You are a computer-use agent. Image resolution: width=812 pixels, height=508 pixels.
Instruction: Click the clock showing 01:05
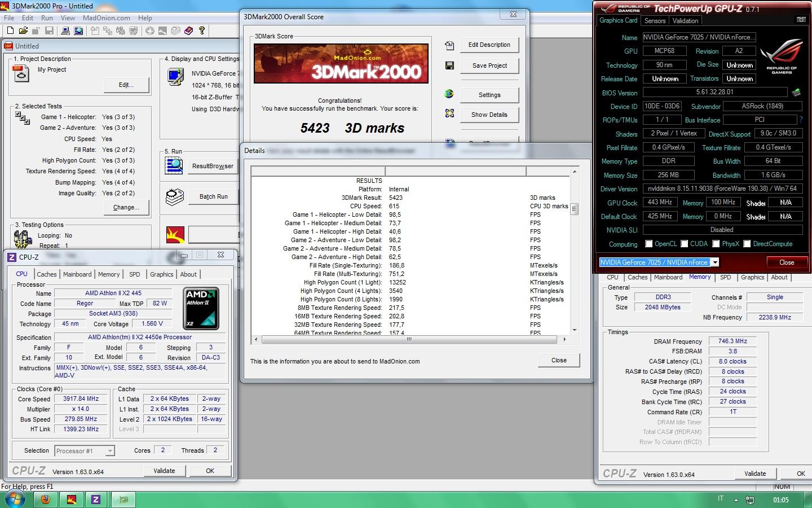pyautogui.click(x=781, y=500)
